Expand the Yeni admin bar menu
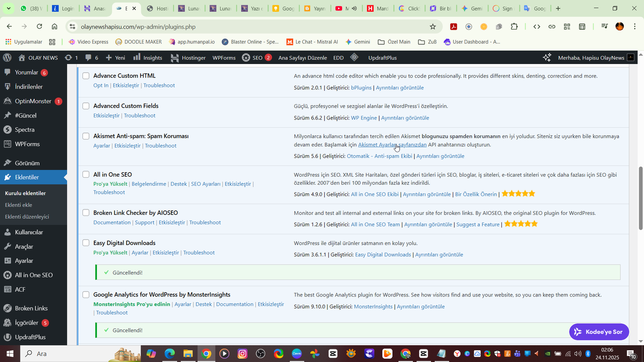The height and width of the screenshot is (362, 644). [x=116, y=58]
